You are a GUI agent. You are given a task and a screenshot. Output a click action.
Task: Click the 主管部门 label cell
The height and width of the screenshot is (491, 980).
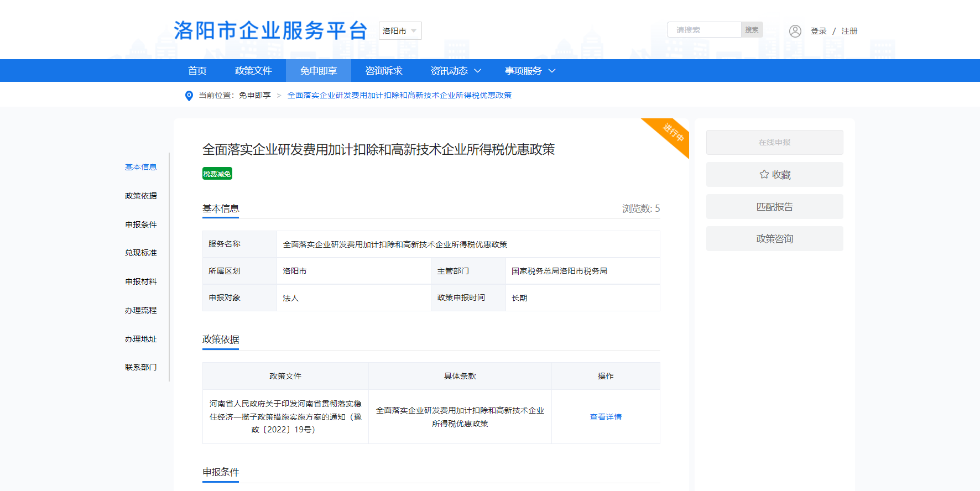coord(468,271)
